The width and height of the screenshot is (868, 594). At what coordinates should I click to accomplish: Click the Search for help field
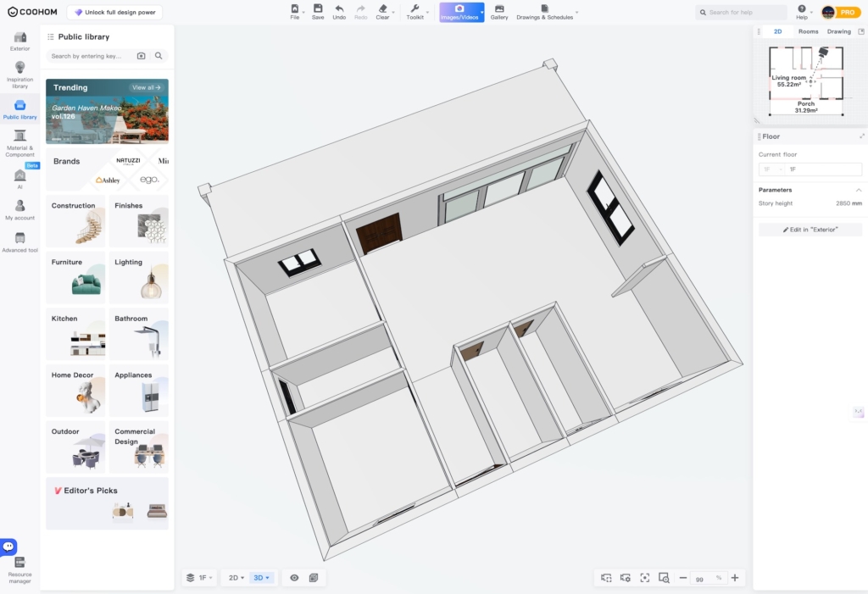[x=746, y=13]
